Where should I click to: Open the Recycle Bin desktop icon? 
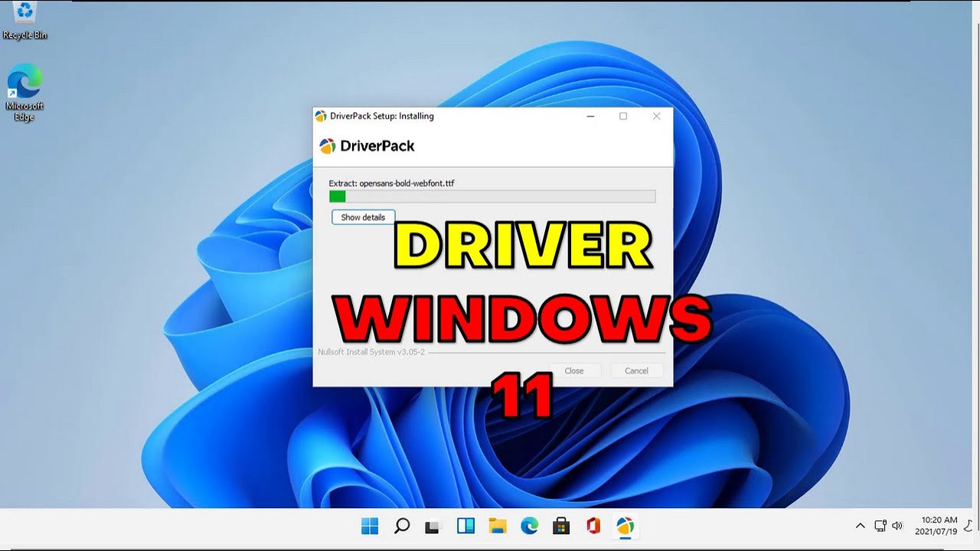pos(24,20)
